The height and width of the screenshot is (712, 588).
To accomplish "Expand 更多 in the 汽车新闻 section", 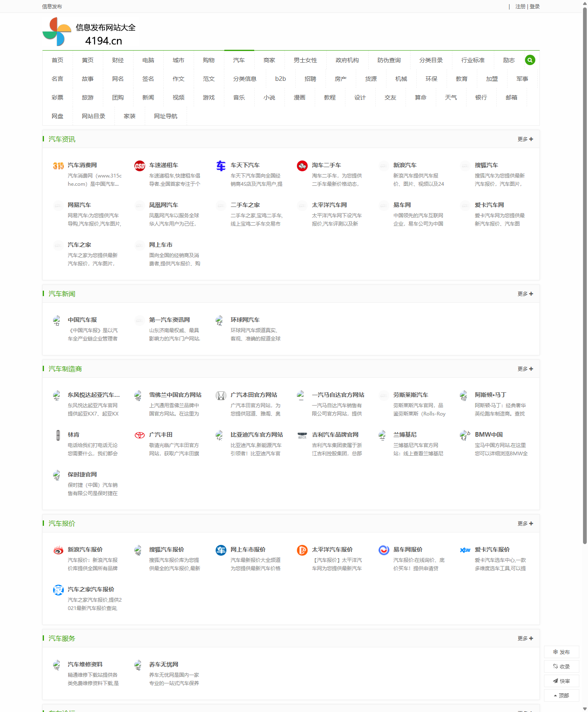I will click(525, 294).
